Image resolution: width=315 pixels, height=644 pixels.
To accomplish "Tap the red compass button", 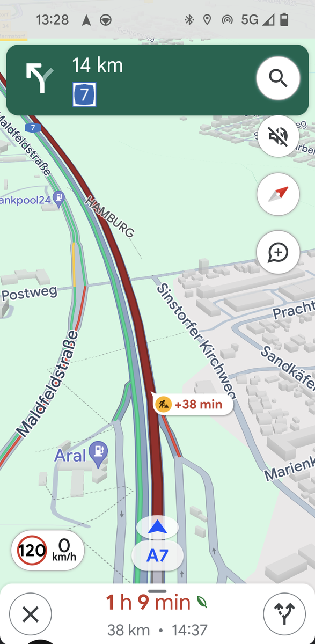I will click(278, 194).
